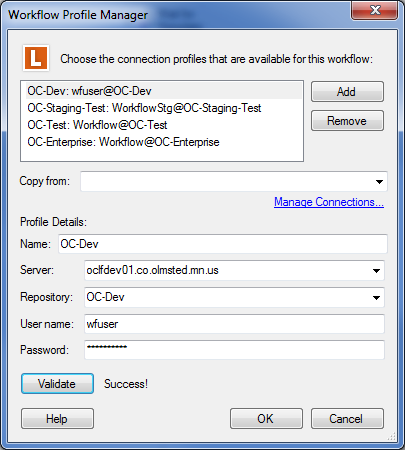Viewport: 405px width, 450px height.
Task: Open the Manage Connections link
Action: (x=329, y=202)
